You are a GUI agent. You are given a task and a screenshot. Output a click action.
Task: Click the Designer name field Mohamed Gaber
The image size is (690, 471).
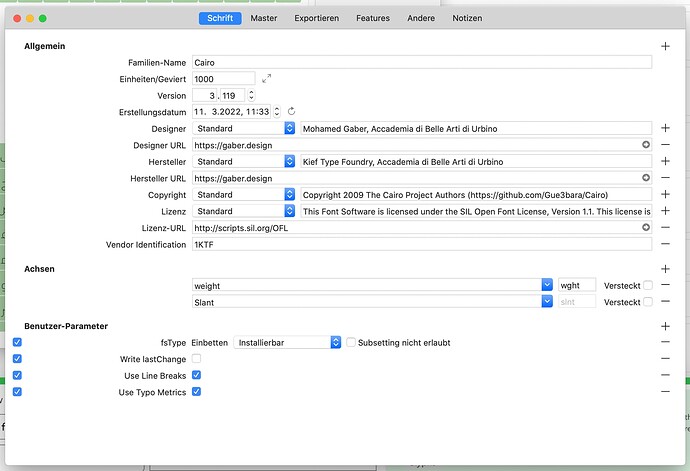pos(476,128)
